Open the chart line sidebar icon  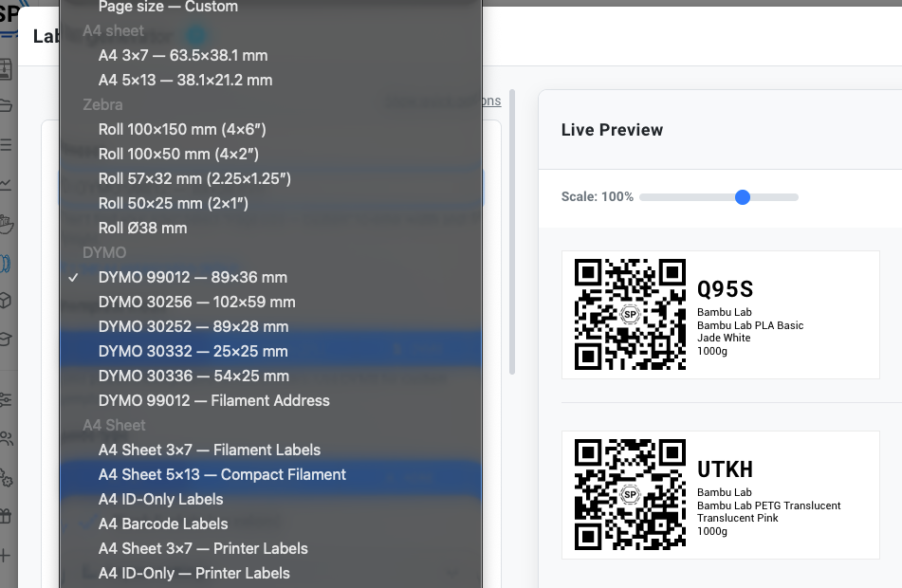point(5,185)
